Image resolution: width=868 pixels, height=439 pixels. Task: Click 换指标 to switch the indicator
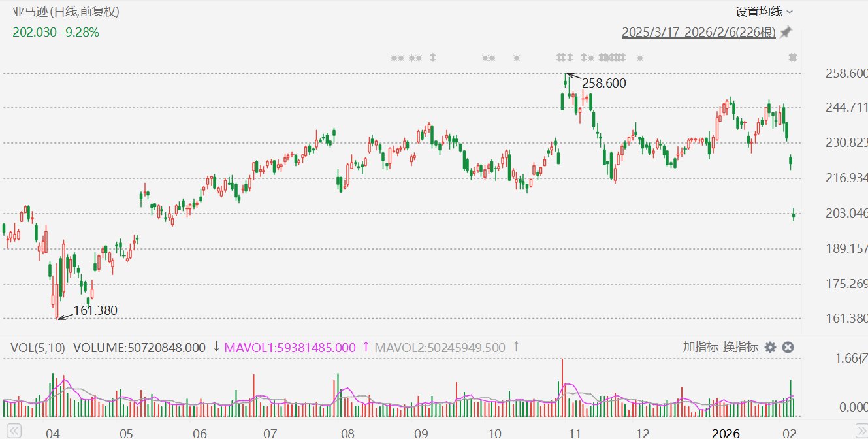pyautogui.click(x=741, y=347)
